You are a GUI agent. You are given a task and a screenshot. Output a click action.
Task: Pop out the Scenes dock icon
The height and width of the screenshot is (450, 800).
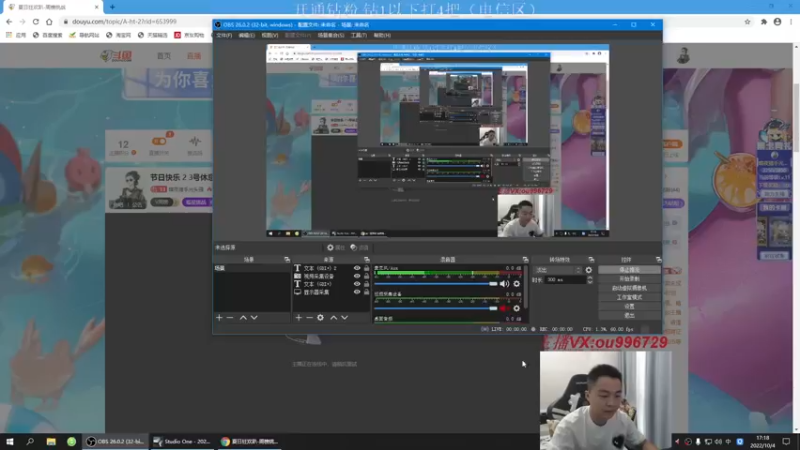click(287, 260)
